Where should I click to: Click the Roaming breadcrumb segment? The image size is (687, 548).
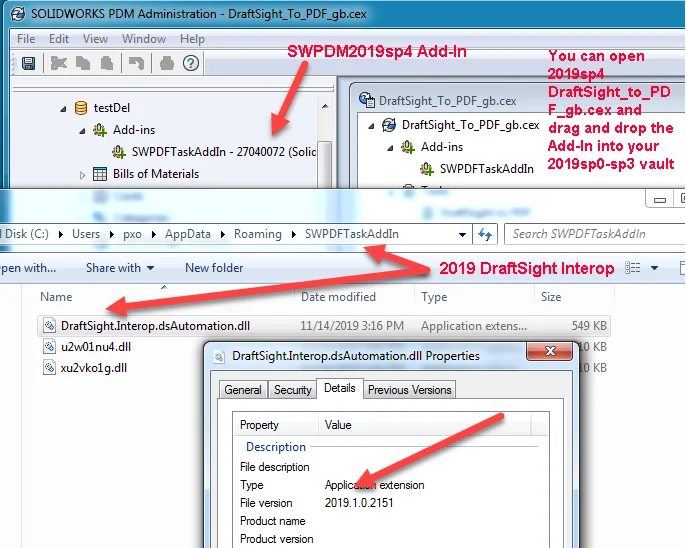pos(258,234)
